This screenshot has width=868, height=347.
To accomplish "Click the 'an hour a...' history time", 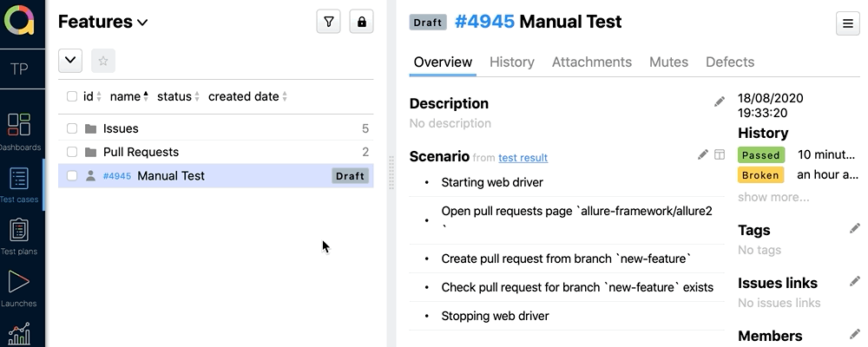I will click(x=827, y=175).
